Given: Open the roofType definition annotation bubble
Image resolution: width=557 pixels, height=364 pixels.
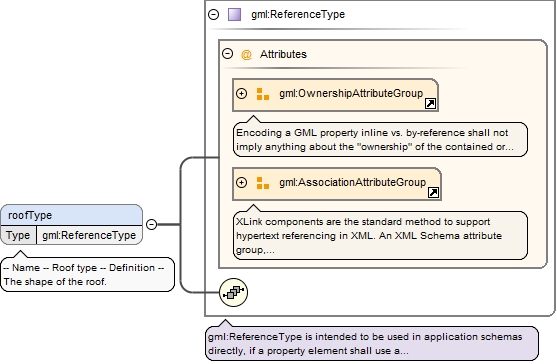Looking at the screenshot, I should click(88, 275).
